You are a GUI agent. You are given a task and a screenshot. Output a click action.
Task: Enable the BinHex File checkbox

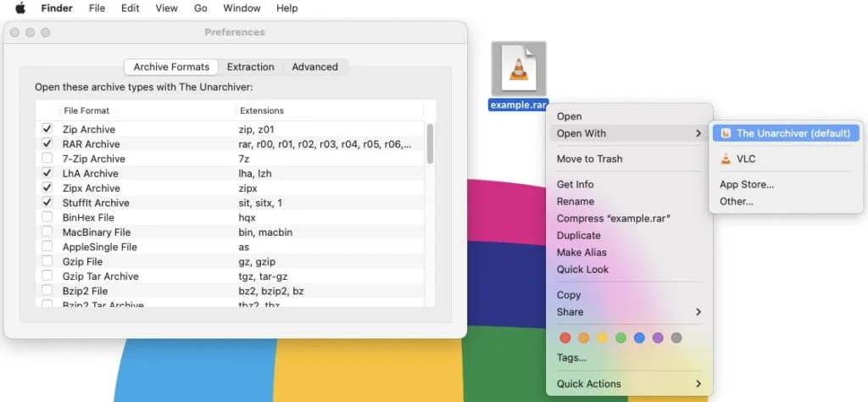click(x=47, y=217)
